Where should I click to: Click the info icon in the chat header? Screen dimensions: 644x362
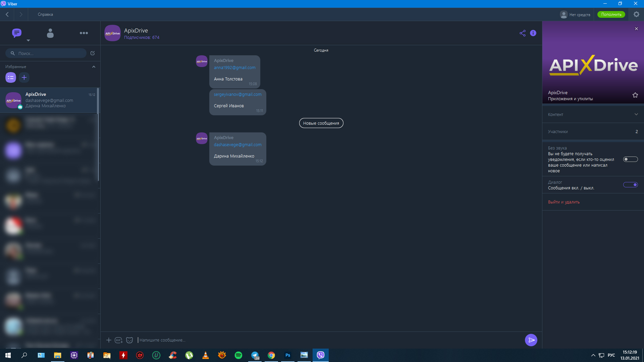(533, 33)
